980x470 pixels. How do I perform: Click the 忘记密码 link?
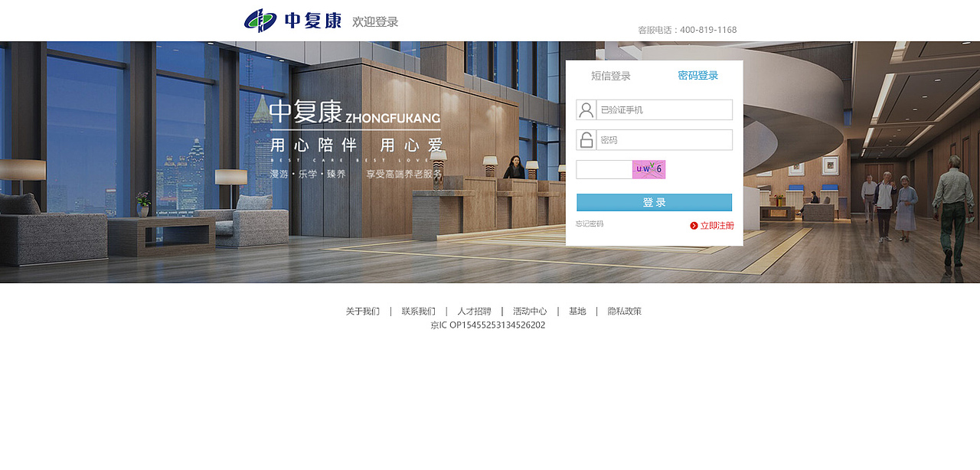590,224
